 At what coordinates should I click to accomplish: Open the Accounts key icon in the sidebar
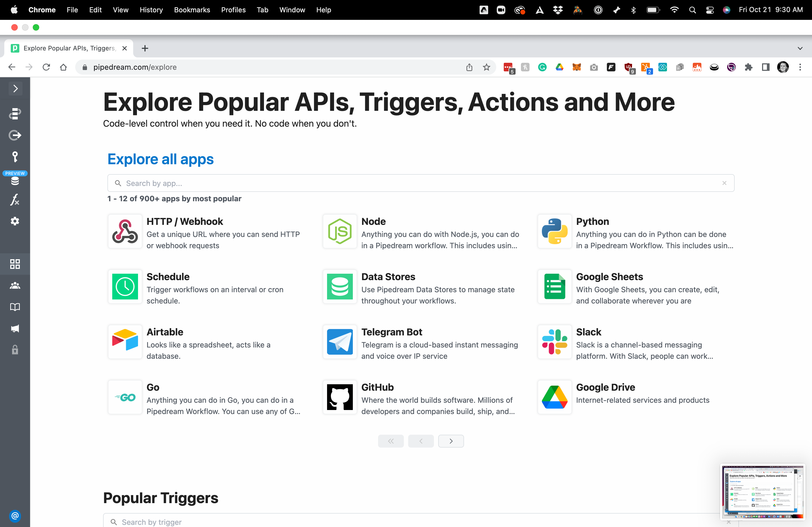15,157
